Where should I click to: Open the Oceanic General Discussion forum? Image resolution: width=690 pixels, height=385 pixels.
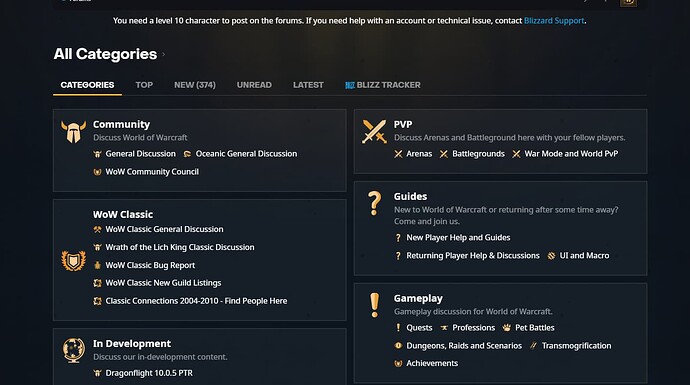246,154
